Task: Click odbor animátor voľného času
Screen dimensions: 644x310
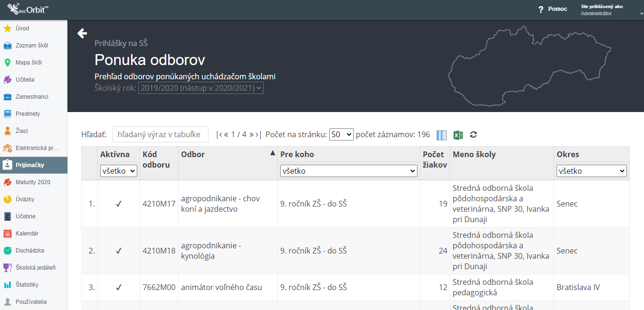Action: [221, 287]
